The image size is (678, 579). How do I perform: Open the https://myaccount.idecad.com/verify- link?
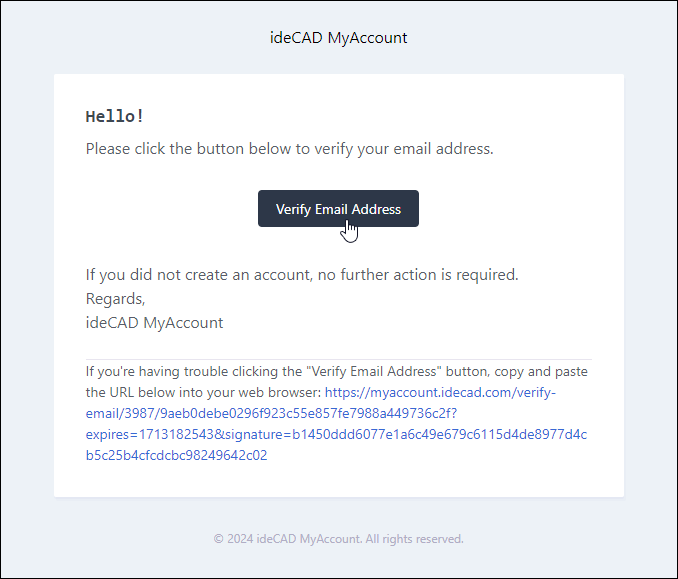[x=440, y=393]
